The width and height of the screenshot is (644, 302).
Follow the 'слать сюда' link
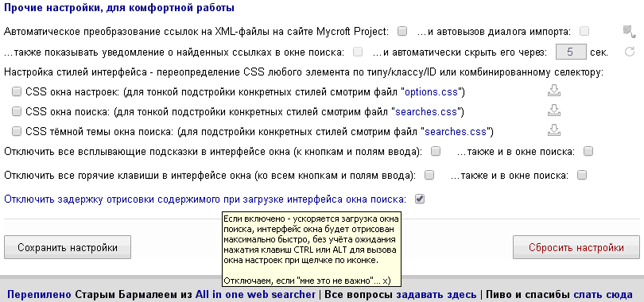click(x=603, y=295)
